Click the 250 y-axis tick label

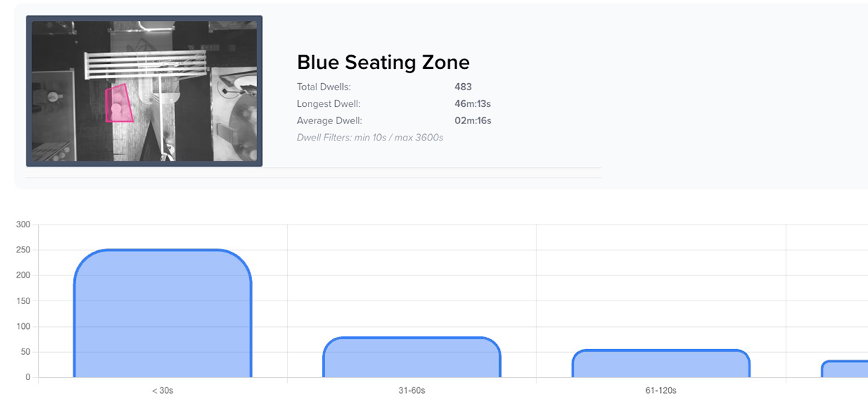(x=23, y=250)
